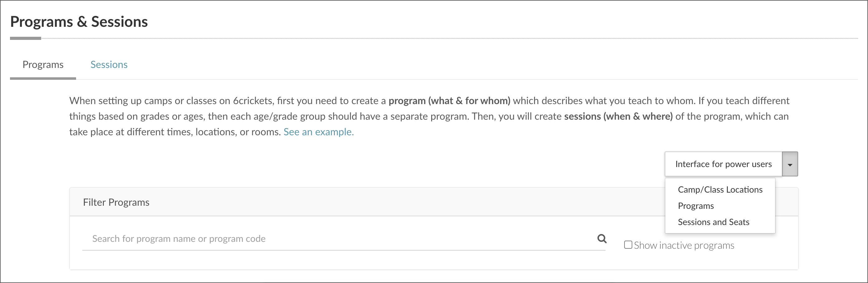Enable the Show inactive programs checkbox
The height and width of the screenshot is (283, 868).
[x=628, y=245]
